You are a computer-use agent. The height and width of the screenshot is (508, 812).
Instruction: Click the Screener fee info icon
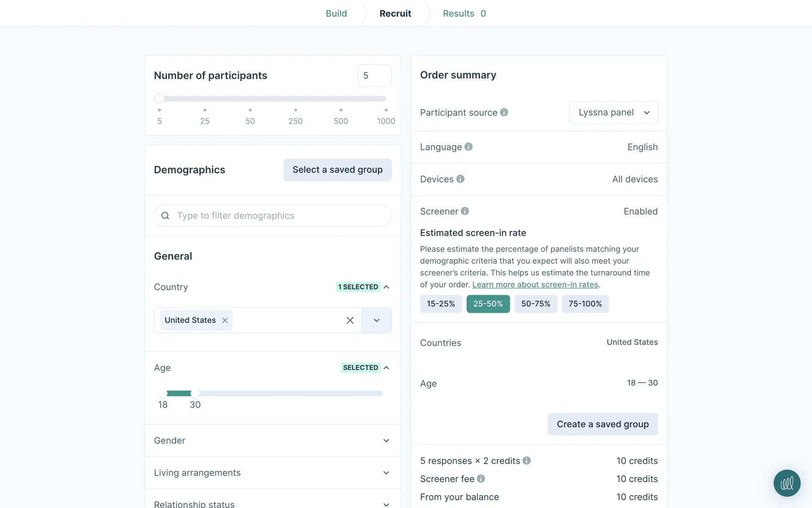click(481, 479)
